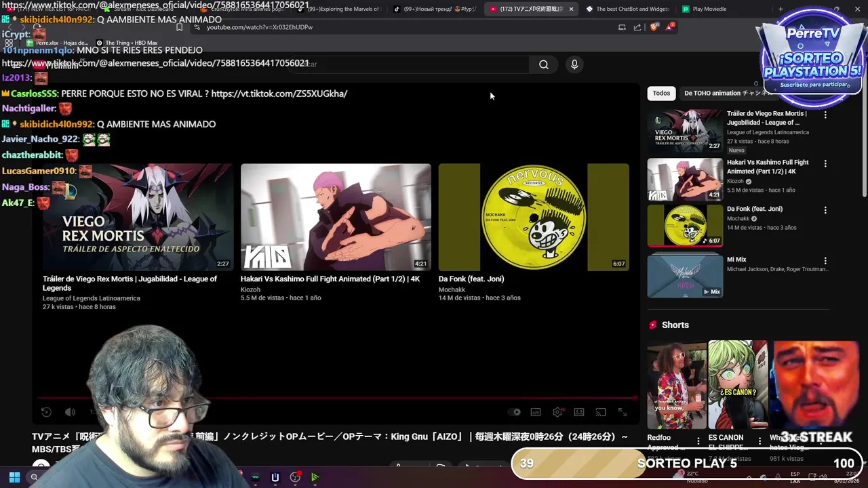Click title 'Tráiler de Viego Rex Mortis | Jugabilidad'

coord(130,283)
